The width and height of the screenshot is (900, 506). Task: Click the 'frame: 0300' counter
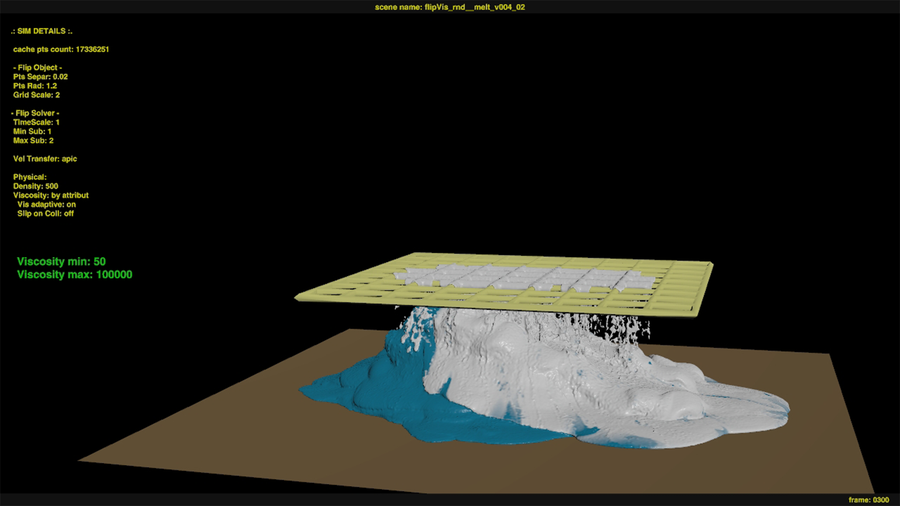(x=868, y=500)
